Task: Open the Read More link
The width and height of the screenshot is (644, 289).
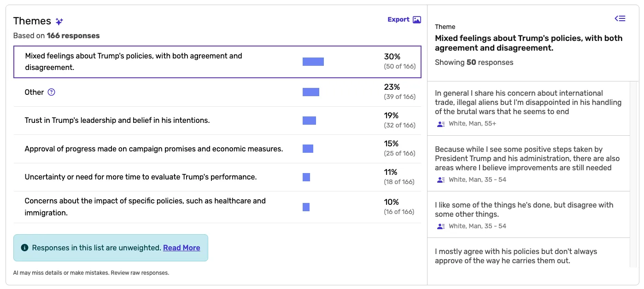Action: pos(181,248)
